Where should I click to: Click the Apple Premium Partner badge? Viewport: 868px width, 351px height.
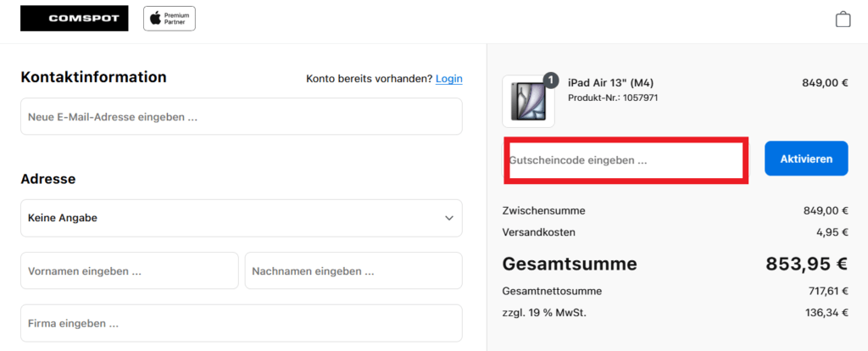(170, 19)
